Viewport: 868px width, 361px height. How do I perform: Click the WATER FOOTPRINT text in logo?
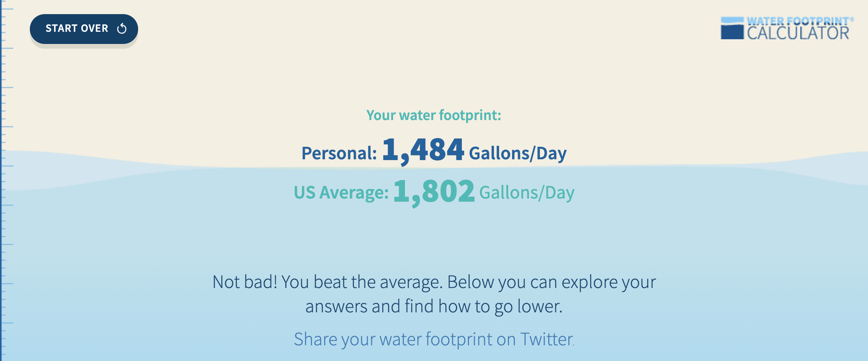pos(798,21)
